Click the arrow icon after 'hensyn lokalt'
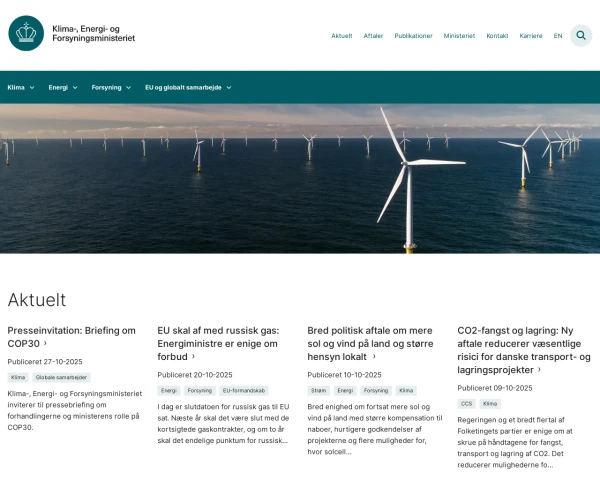Viewport: 600px width, 480px height. click(374, 356)
